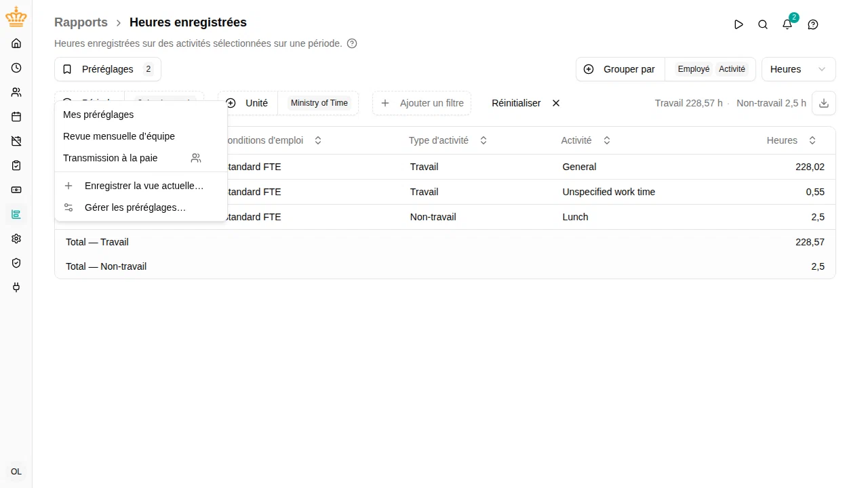The width and height of the screenshot is (868, 488).
Task: Click the Activité grouping chip
Action: [732, 69]
